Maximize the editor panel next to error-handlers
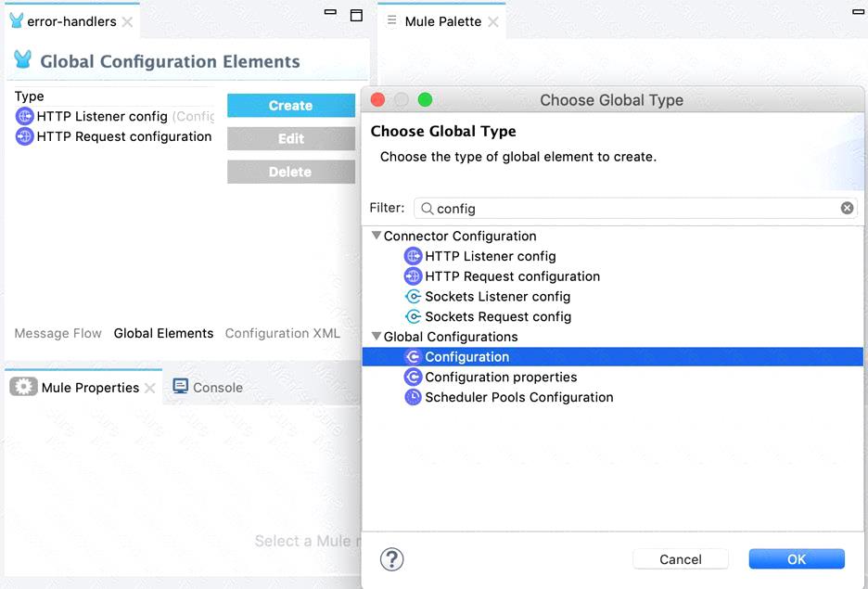Screen dimensions: 868x589 356,15
